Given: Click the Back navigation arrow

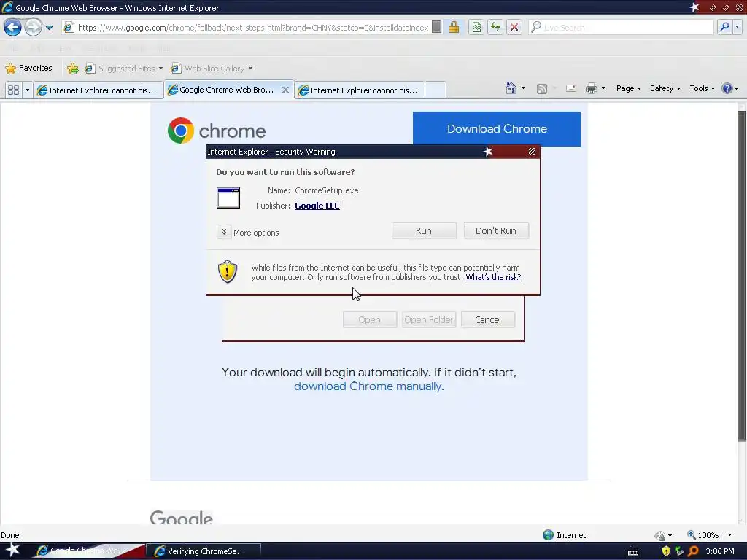Looking at the screenshot, I should (13, 27).
